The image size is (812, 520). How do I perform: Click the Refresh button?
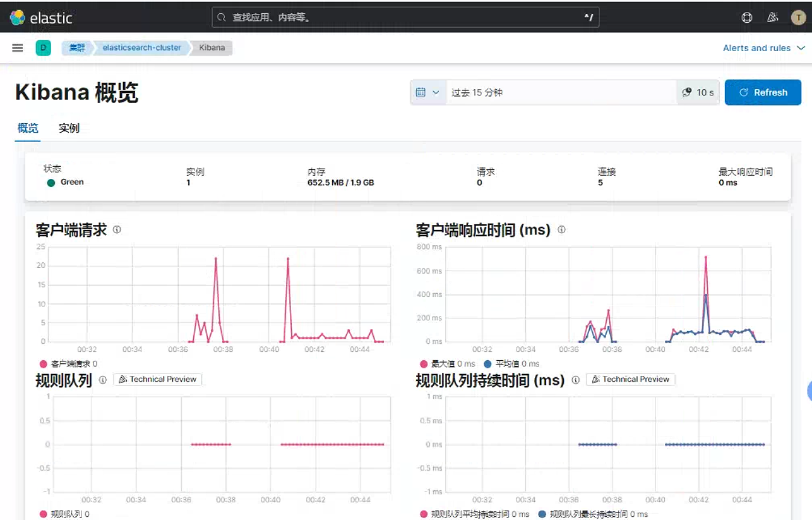pyautogui.click(x=763, y=92)
